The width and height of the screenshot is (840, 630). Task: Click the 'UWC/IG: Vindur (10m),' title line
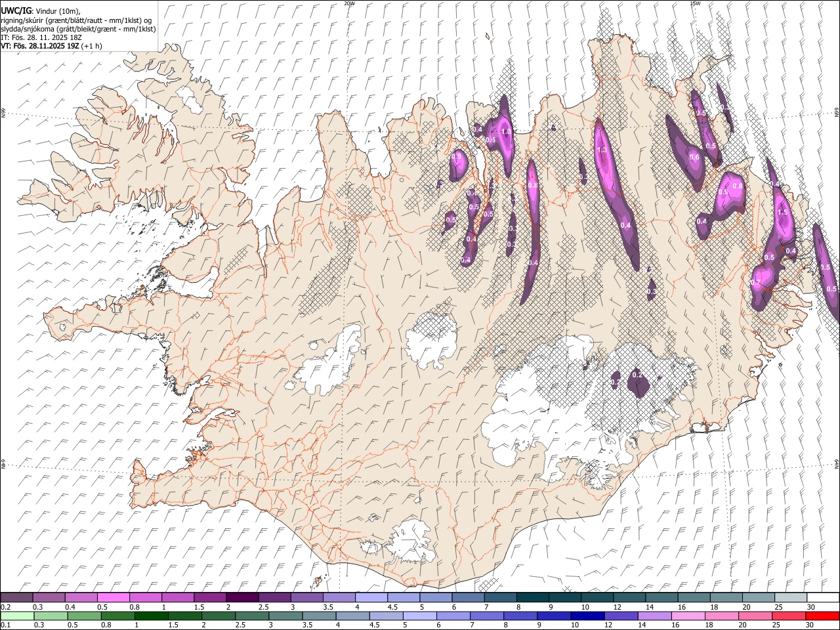41,11
